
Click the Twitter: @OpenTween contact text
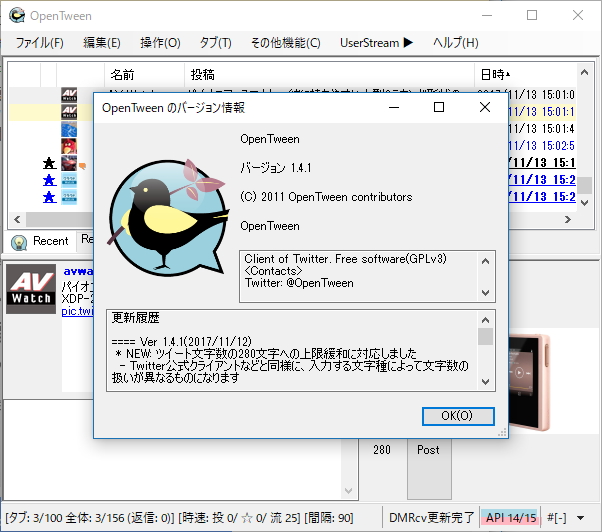point(299,283)
